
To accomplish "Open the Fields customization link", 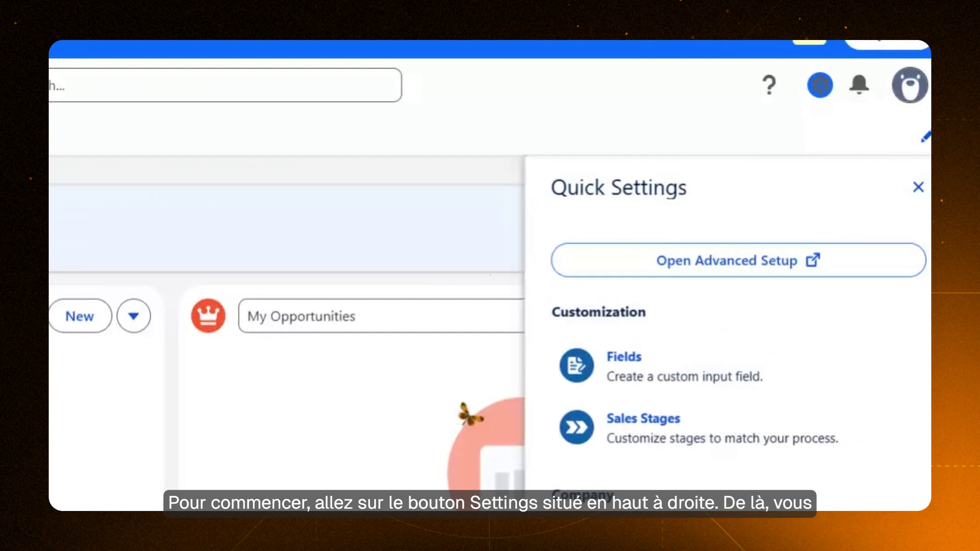I will (624, 356).
